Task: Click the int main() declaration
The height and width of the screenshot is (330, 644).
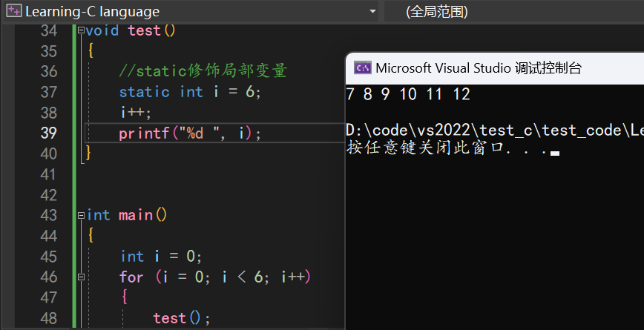Action: [127, 215]
